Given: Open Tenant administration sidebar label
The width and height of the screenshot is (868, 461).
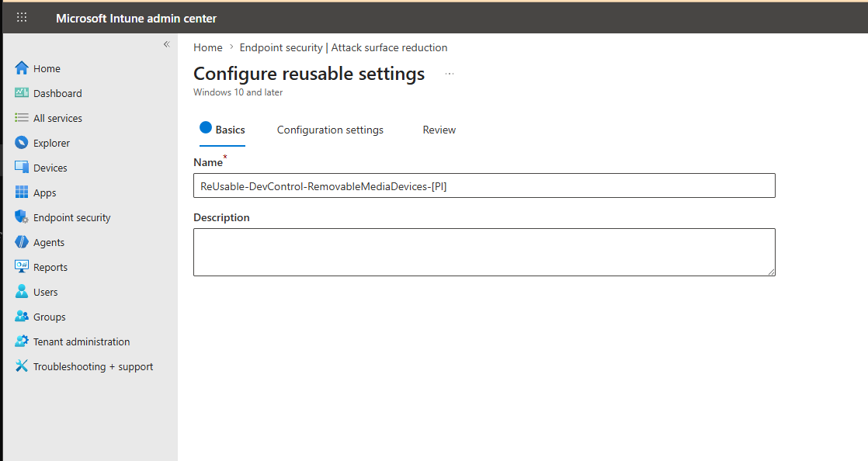Looking at the screenshot, I should click(x=82, y=342).
